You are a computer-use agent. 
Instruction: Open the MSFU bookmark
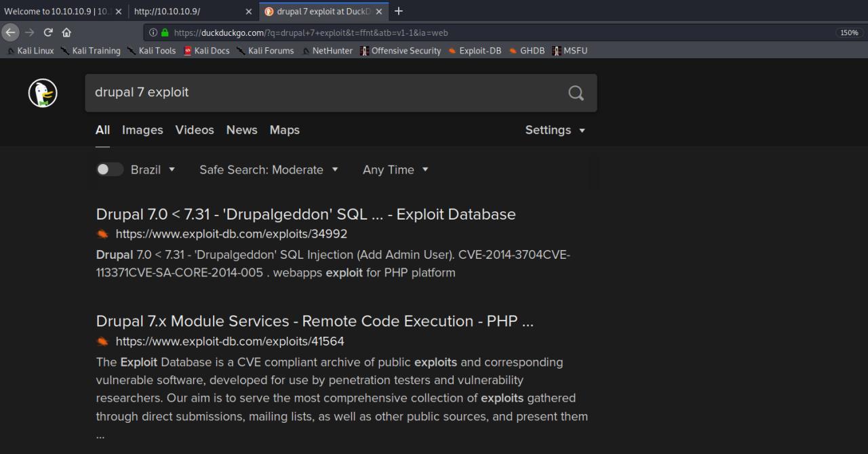click(570, 51)
